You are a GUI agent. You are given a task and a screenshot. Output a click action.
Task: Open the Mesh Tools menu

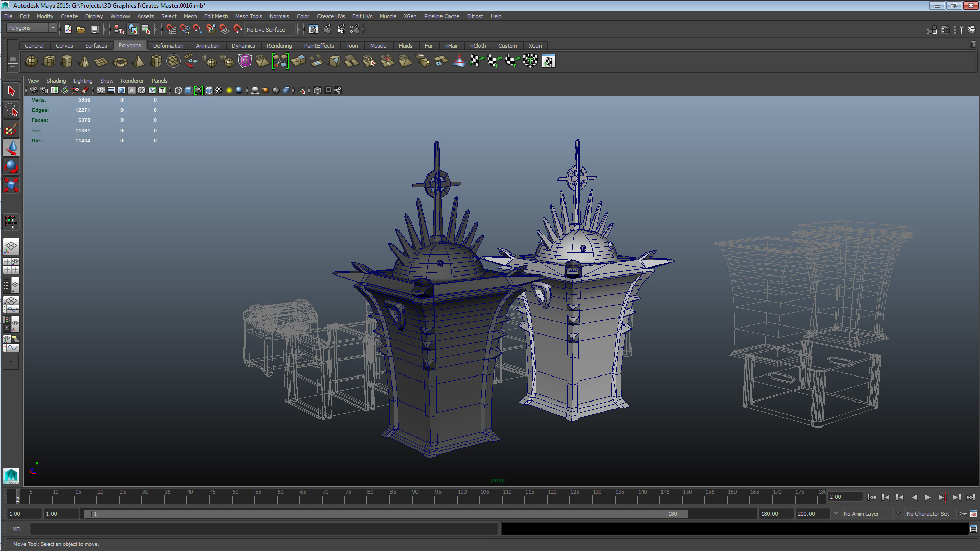248,16
